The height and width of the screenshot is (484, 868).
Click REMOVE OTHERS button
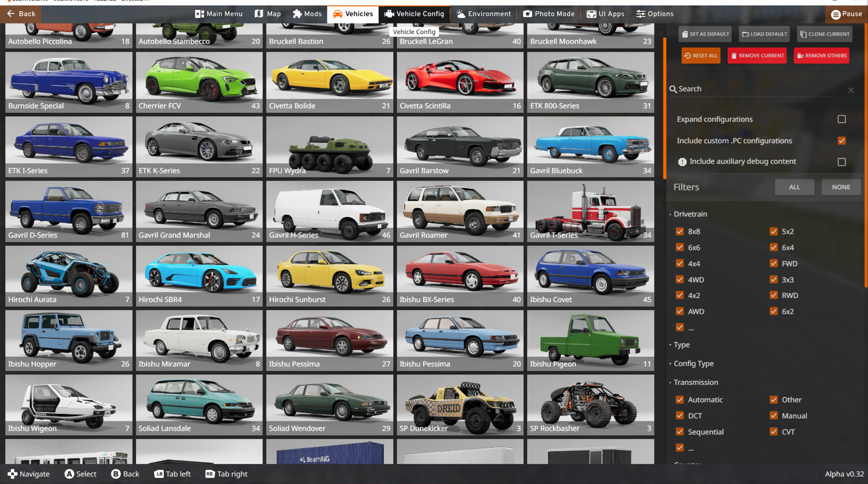click(x=822, y=56)
